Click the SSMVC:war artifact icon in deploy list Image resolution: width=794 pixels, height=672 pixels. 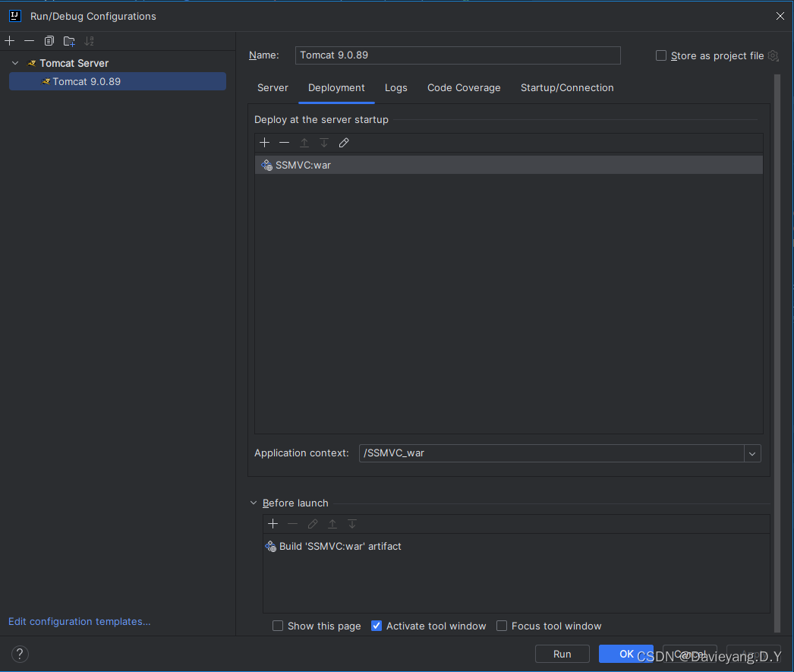click(266, 165)
